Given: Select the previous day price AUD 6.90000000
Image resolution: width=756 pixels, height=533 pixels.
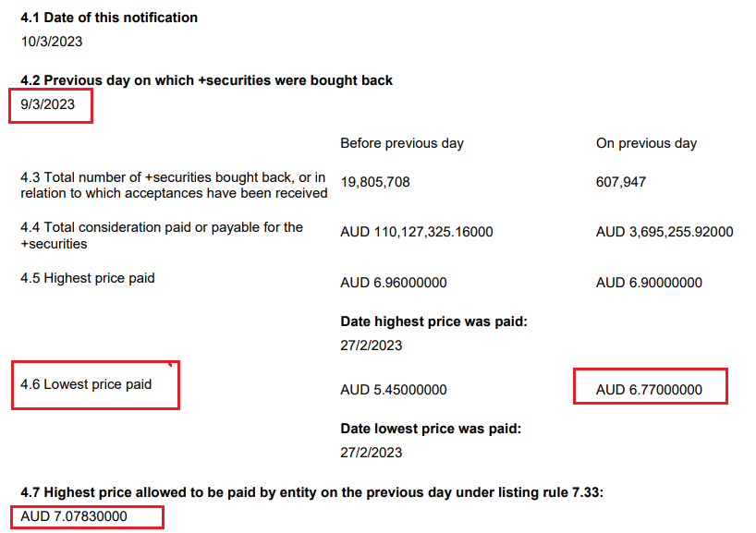Looking at the screenshot, I should tap(649, 283).
